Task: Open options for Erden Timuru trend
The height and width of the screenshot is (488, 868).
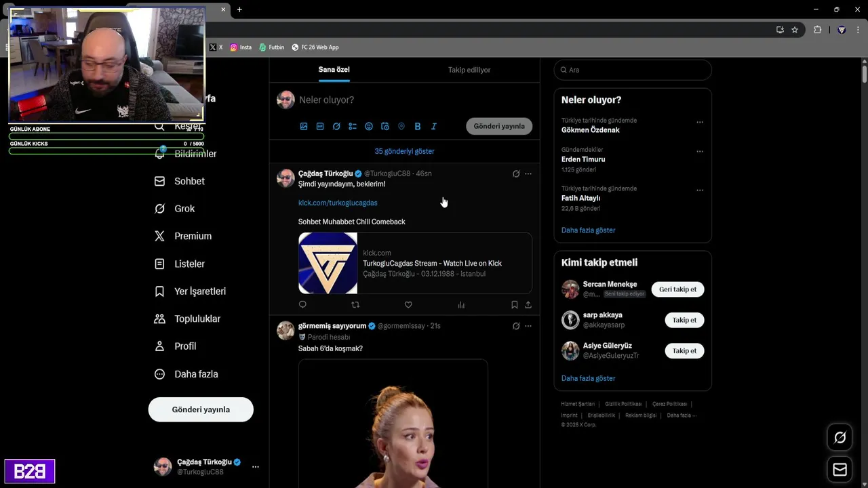Action: pyautogui.click(x=700, y=152)
